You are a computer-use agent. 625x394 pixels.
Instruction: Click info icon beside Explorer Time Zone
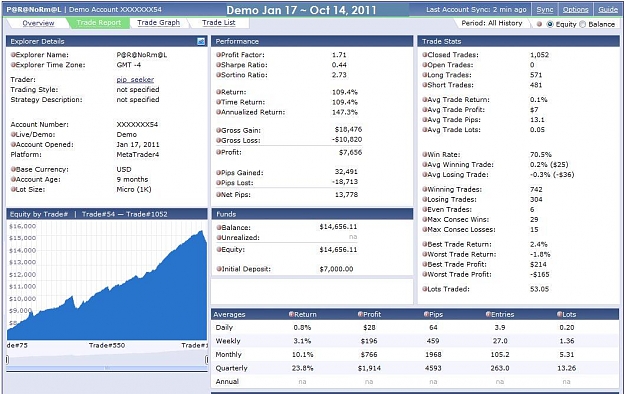[13, 65]
